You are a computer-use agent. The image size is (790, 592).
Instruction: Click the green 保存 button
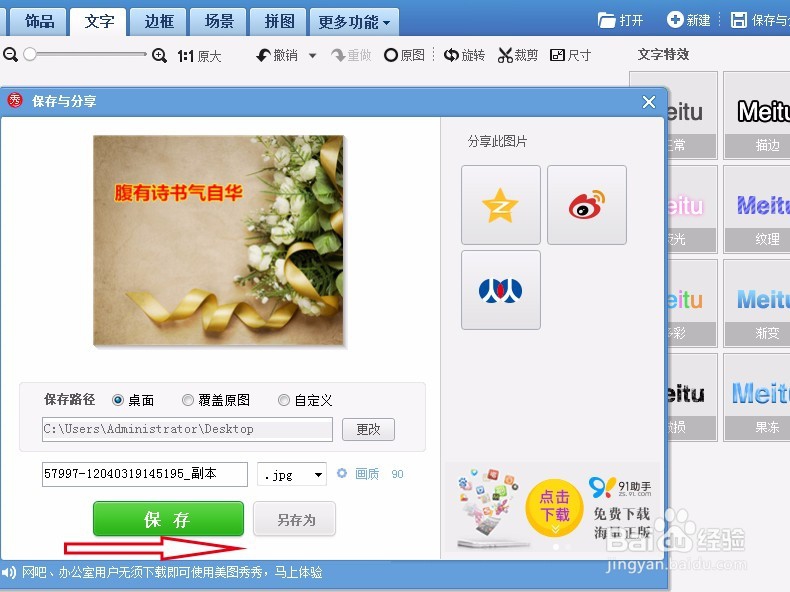tap(168, 518)
